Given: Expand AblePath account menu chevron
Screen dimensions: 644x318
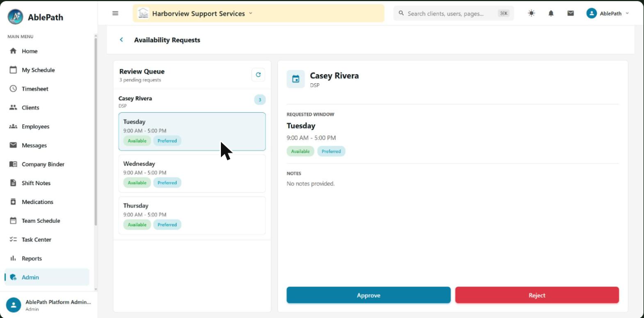Looking at the screenshot, I should [627, 13].
